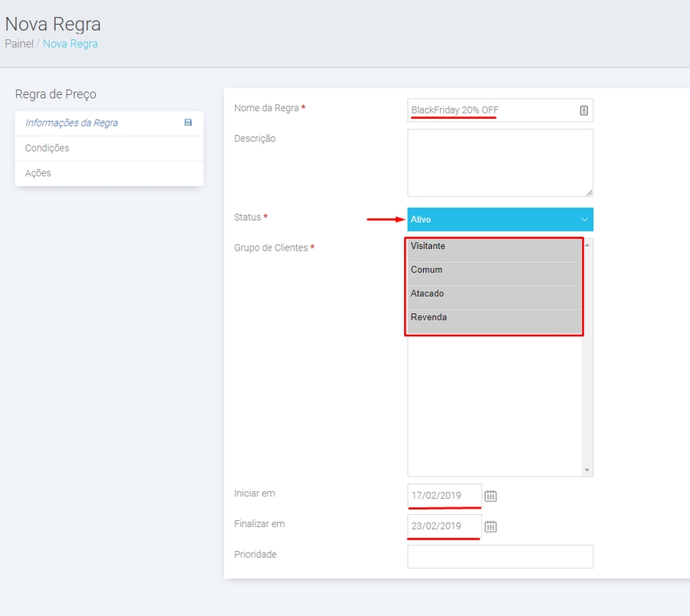Click the Painel breadcrumb link
This screenshot has height=616, width=690.
pyautogui.click(x=19, y=44)
